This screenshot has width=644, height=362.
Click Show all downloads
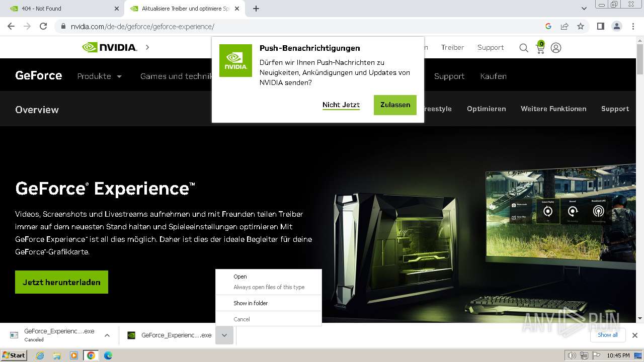[x=608, y=335]
